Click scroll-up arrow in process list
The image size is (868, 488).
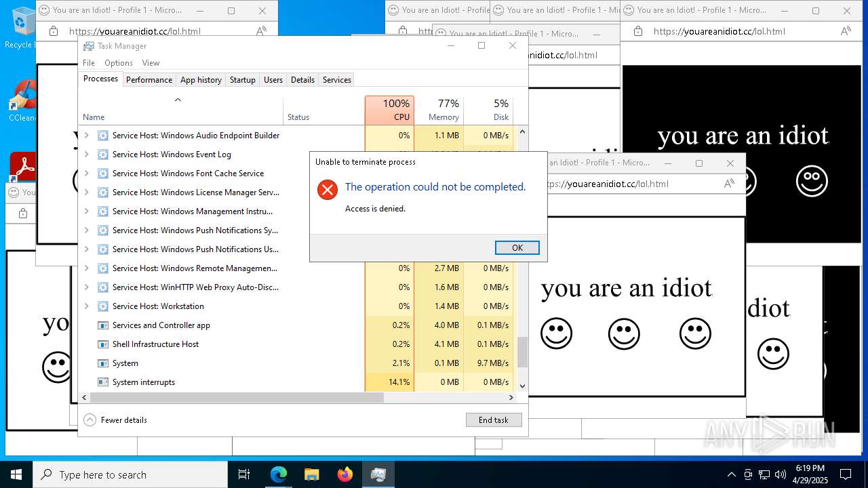(x=522, y=131)
